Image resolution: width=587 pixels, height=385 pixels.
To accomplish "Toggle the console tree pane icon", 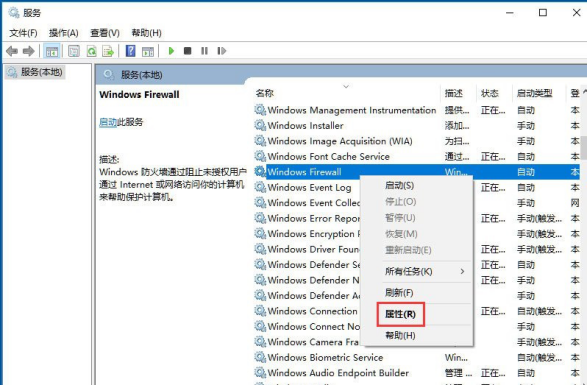I will pyautogui.click(x=52, y=51).
